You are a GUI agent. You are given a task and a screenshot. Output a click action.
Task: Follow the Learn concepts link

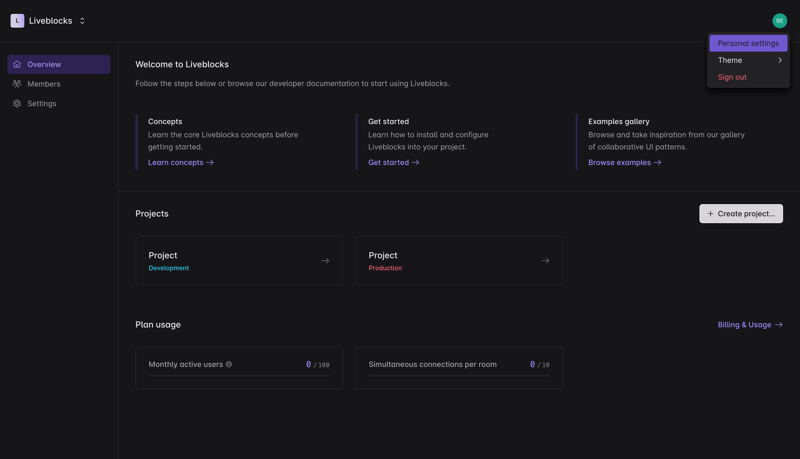coord(181,162)
